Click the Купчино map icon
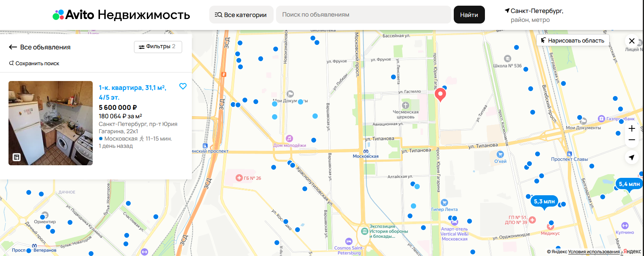The height and width of the screenshot is (256, 644). pyautogui.click(x=624, y=225)
